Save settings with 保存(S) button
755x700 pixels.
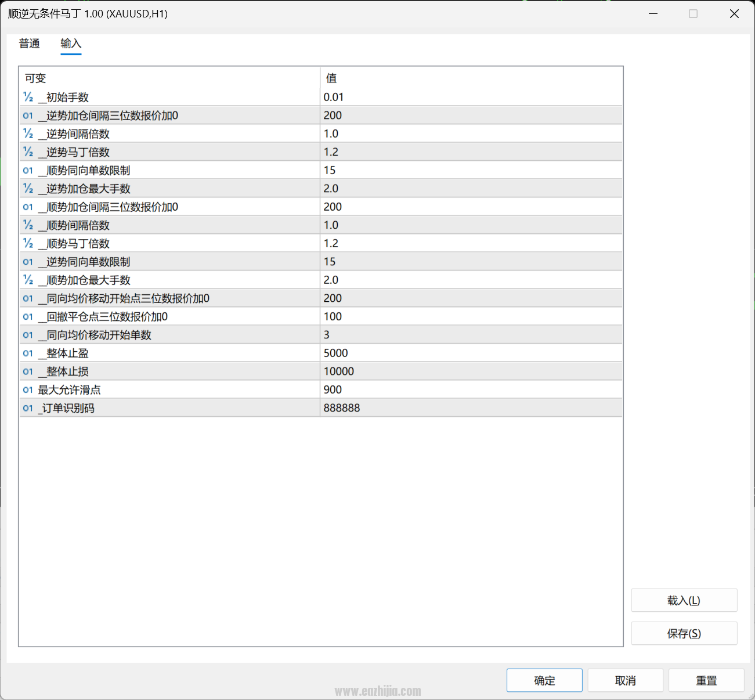coord(684,633)
